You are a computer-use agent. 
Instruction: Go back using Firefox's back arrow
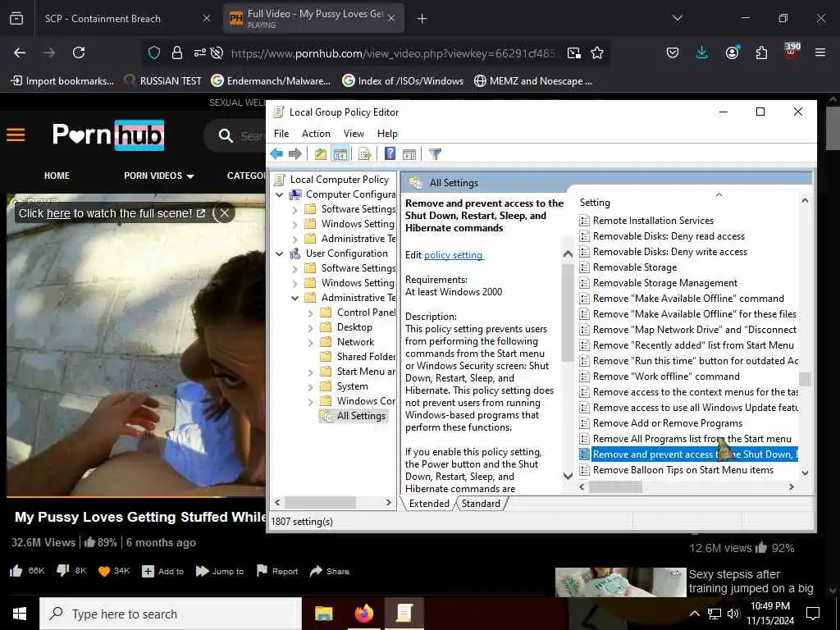[x=20, y=52]
